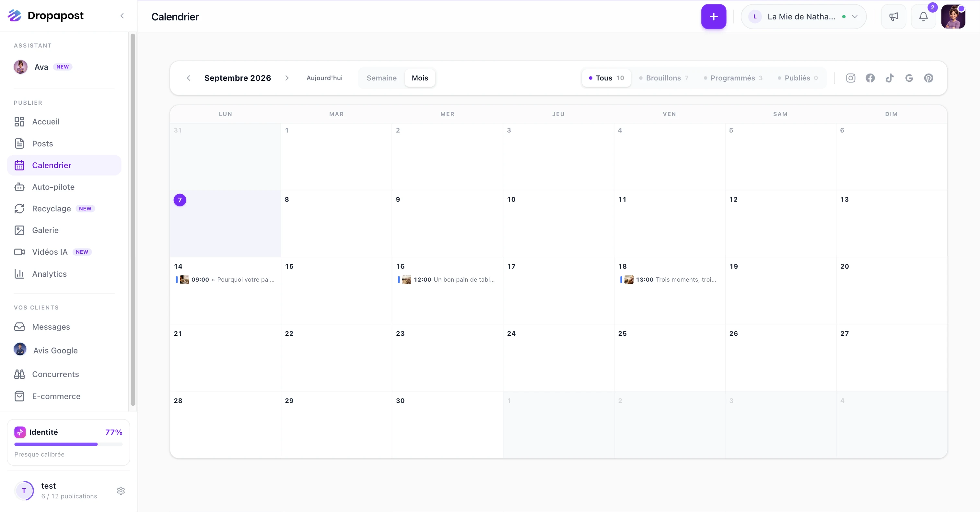Select day 30 in the calendar
Image resolution: width=980 pixels, height=512 pixels.
448,425
